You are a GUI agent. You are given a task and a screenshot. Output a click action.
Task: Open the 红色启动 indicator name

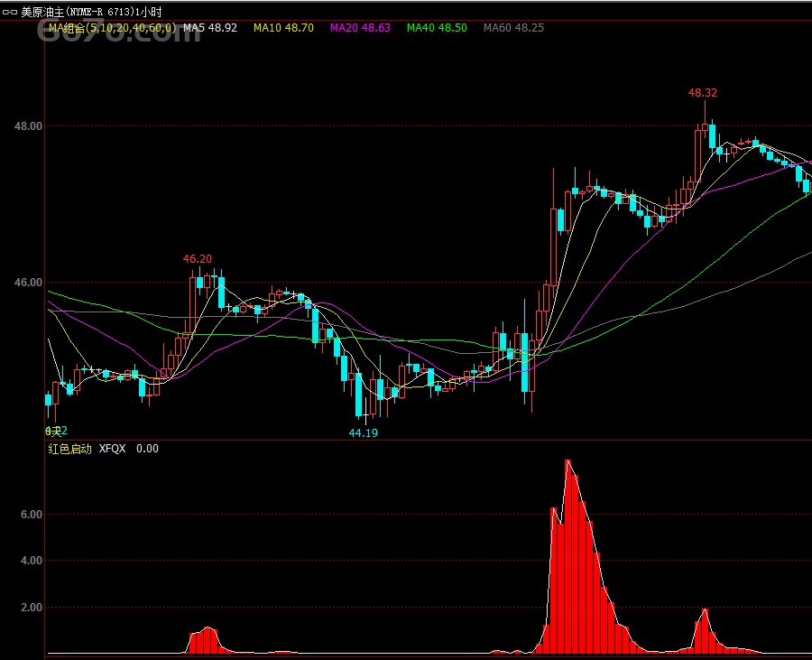pos(69,449)
